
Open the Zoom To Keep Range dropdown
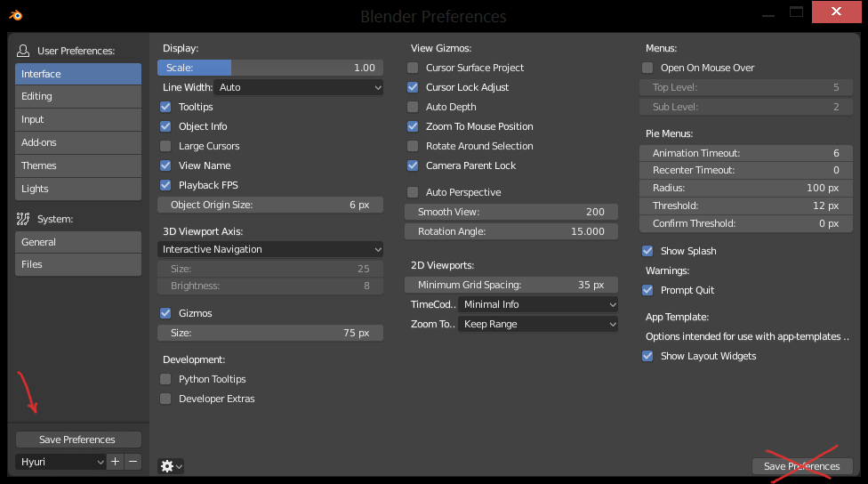pos(538,324)
